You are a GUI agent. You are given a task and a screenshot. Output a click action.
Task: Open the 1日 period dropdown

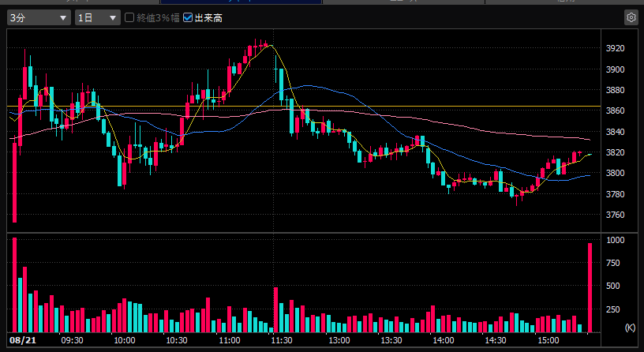[97, 17]
